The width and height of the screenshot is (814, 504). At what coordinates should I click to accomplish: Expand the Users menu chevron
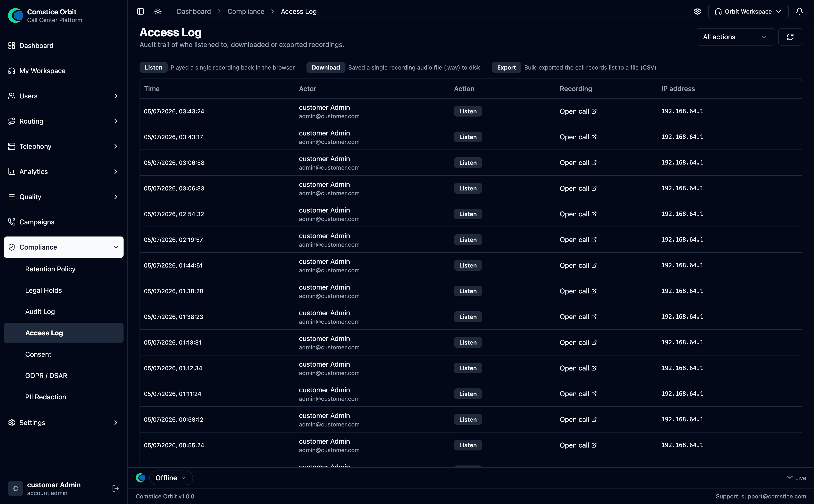click(x=116, y=96)
